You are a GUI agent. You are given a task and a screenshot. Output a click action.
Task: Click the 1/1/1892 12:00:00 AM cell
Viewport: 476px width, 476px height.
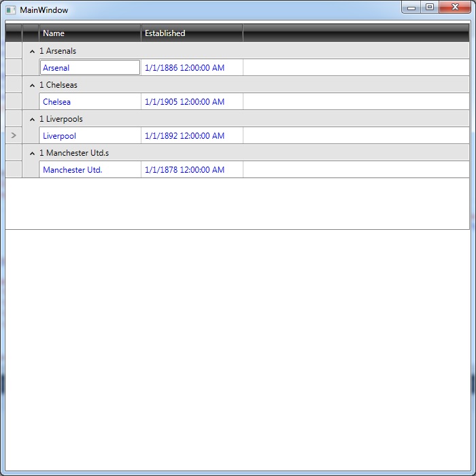coord(192,135)
